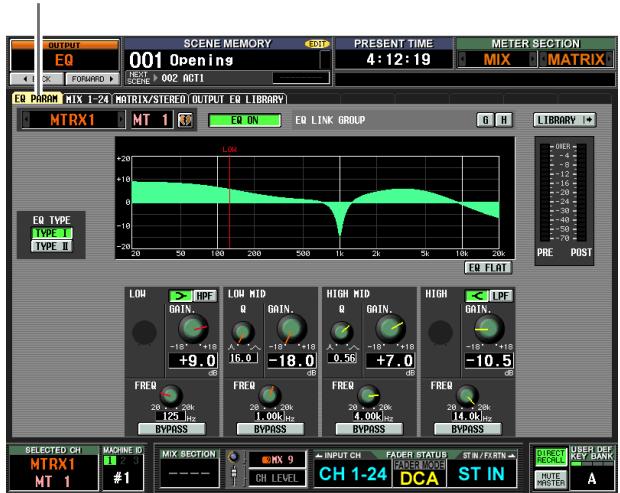The image size is (620, 493).
Task: Bypass the LOW band
Action: coord(172,429)
